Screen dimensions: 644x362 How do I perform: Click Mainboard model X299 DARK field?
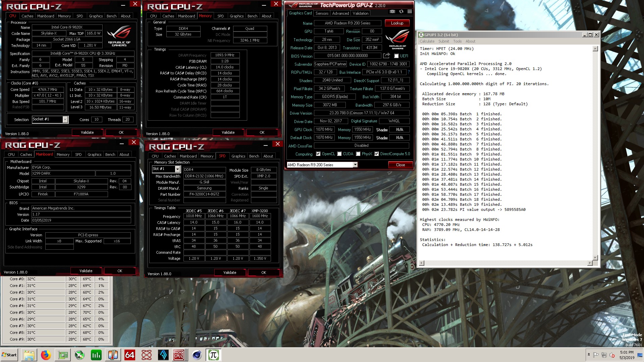pos(63,173)
